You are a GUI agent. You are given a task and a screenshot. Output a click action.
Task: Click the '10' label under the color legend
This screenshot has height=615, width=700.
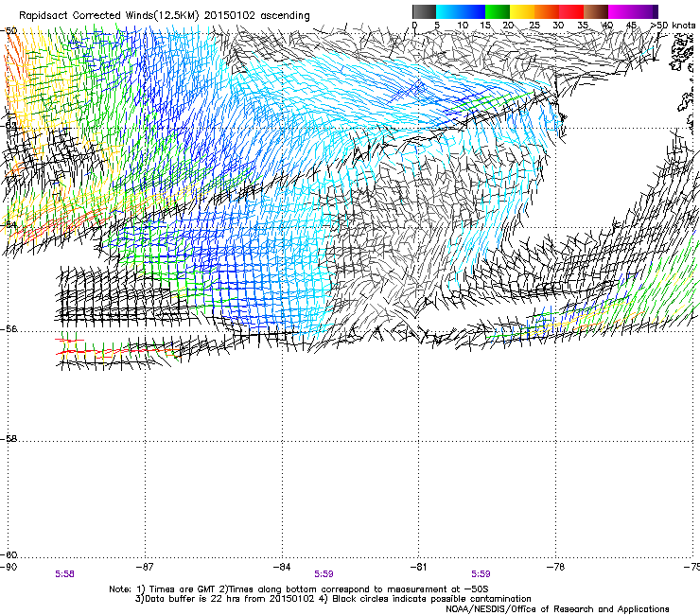pyautogui.click(x=463, y=25)
